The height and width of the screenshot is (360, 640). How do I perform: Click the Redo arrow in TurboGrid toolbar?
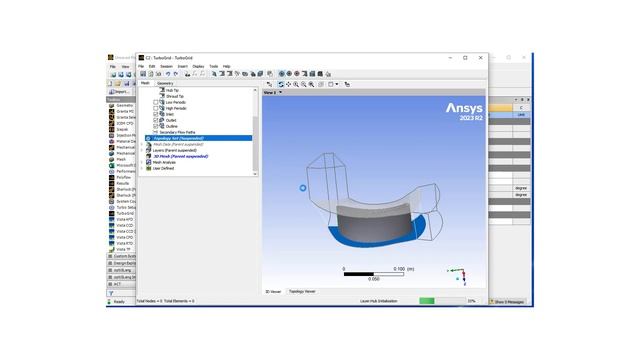point(176,74)
